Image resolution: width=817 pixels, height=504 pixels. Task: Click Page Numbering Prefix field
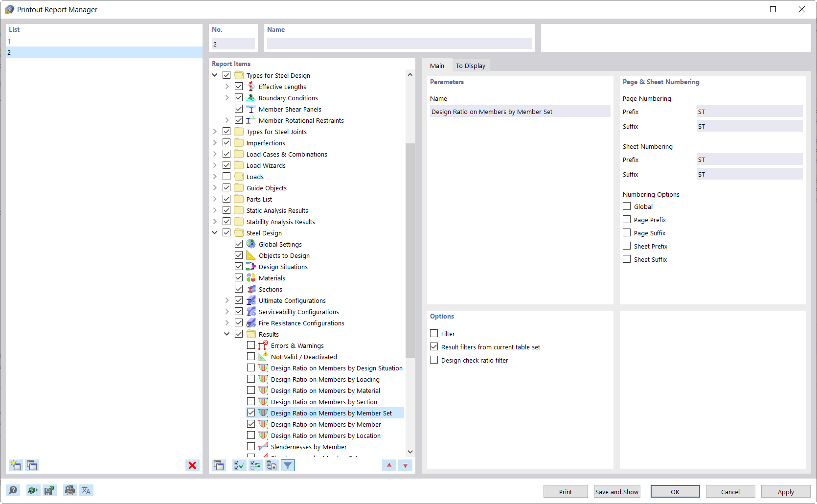click(x=749, y=112)
